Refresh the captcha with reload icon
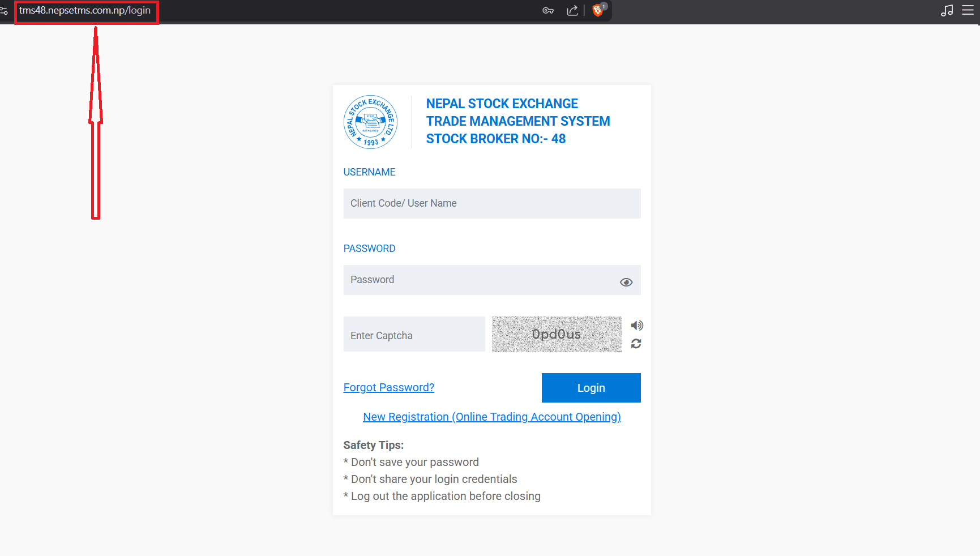 pos(636,344)
